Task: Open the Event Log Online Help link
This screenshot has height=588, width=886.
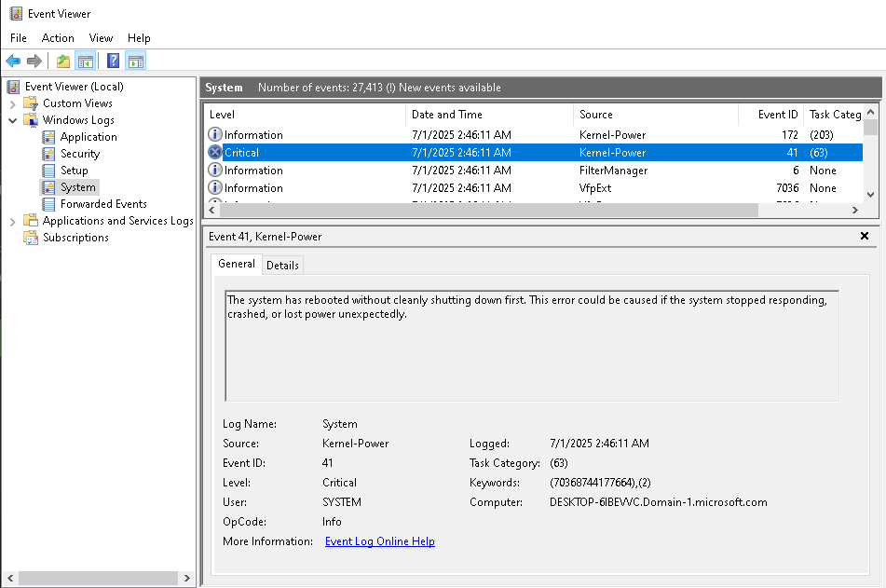Action: click(x=380, y=541)
